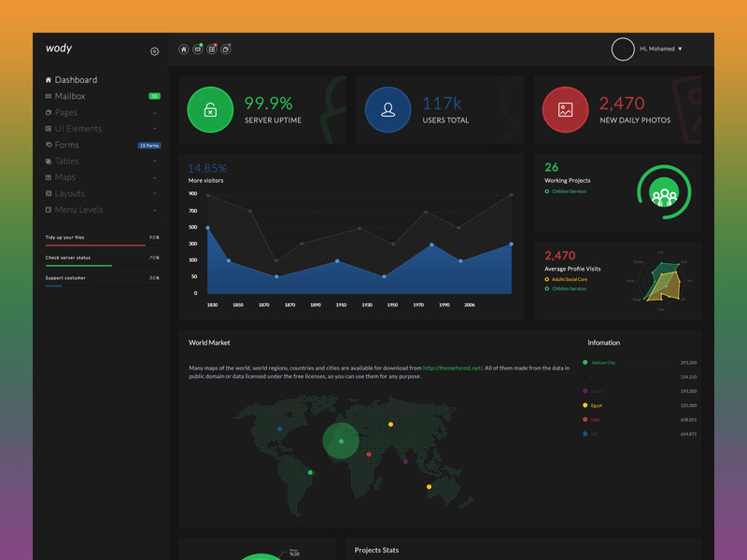Image resolution: width=747 pixels, height=560 pixels.
Task: Click the purple Cairo legend dot
Action: coord(585,391)
